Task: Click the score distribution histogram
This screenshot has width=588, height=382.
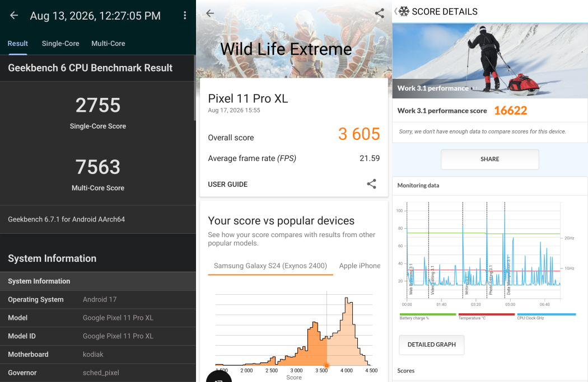Action: coord(293,329)
